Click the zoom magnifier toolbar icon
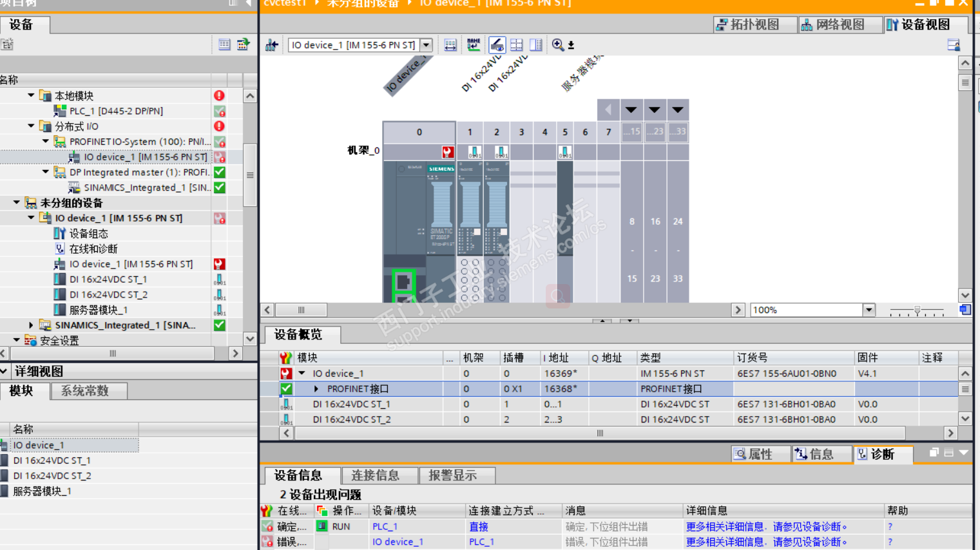The image size is (980, 550). (558, 45)
